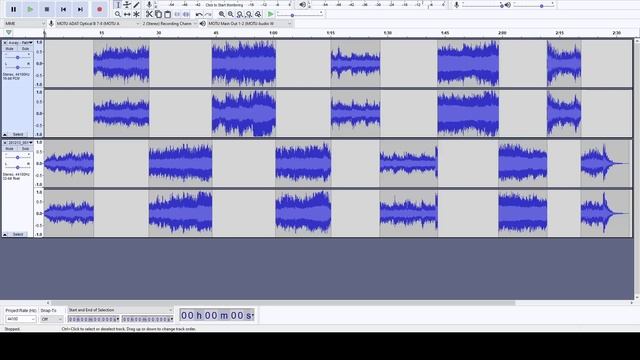
Task: Choose the Multi-Tool (asterisk)
Action: (x=136, y=14)
